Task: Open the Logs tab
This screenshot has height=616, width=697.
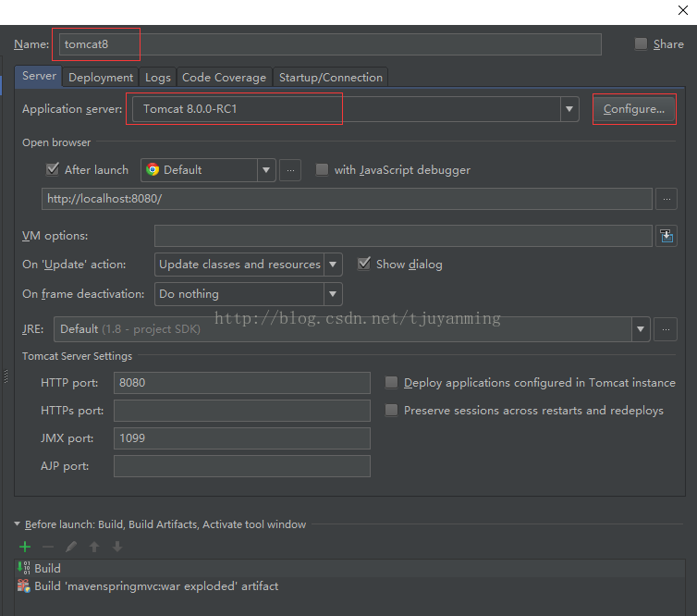Action: coord(158,78)
